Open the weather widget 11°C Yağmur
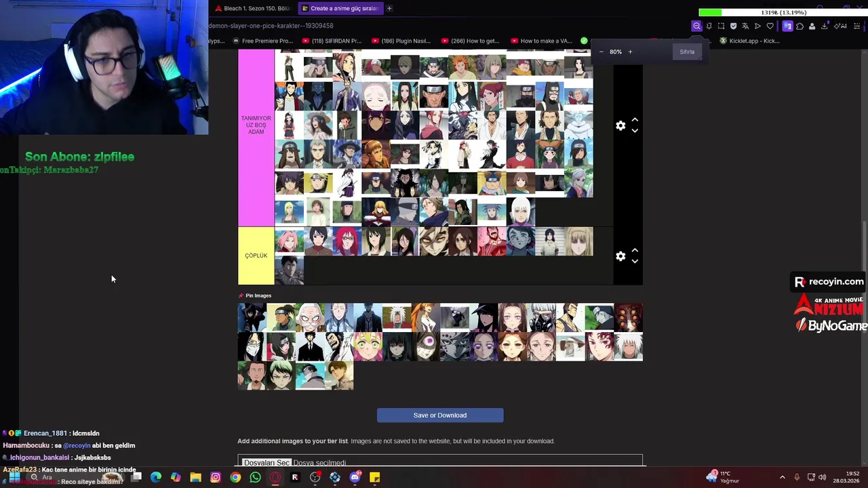The image size is (868, 488). click(x=722, y=477)
